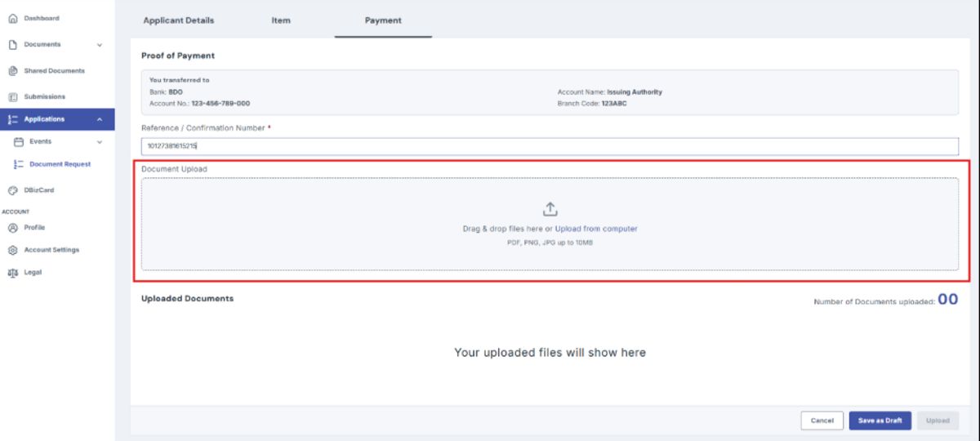Click the Events calendar icon
Image resolution: width=980 pixels, height=441 pixels.
coord(19,141)
